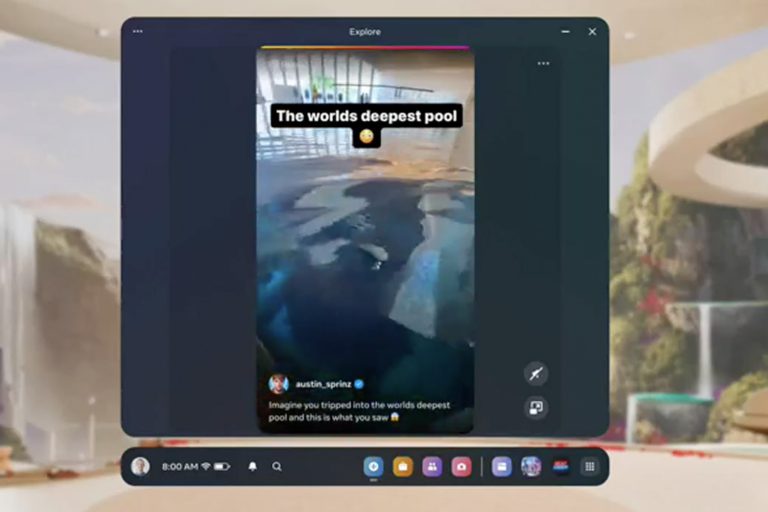Image resolution: width=768 pixels, height=512 pixels.
Task: Click the search magnifier in the dock
Action: [277, 466]
